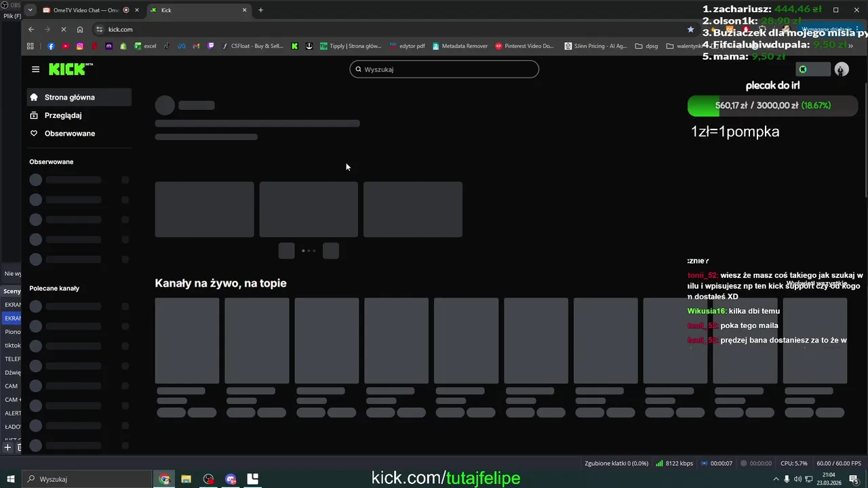Open the Twitch bookmark icon
The image size is (868, 488).
click(x=211, y=46)
